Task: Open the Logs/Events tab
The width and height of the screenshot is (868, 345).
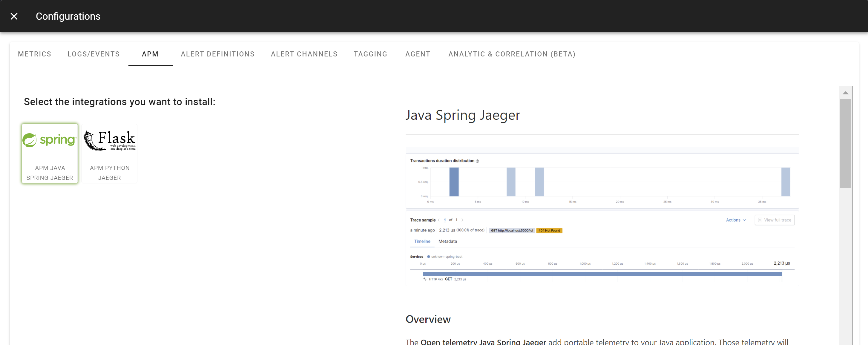Action: point(93,54)
